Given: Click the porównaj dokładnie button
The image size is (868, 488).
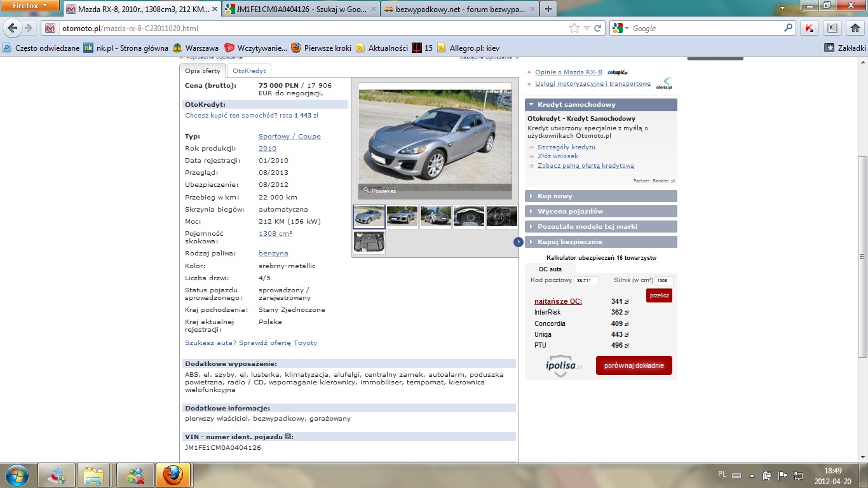Looking at the screenshot, I should coord(634,365).
